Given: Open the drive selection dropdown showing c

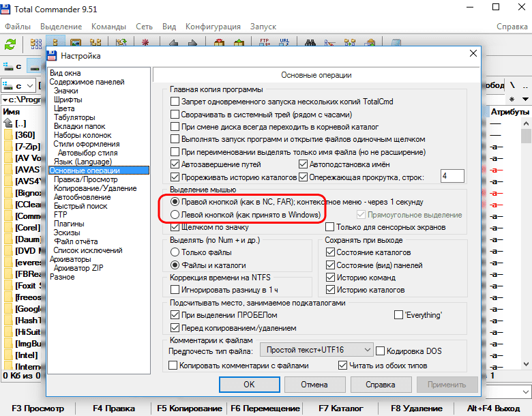Looking at the screenshot, I should pos(19,86).
